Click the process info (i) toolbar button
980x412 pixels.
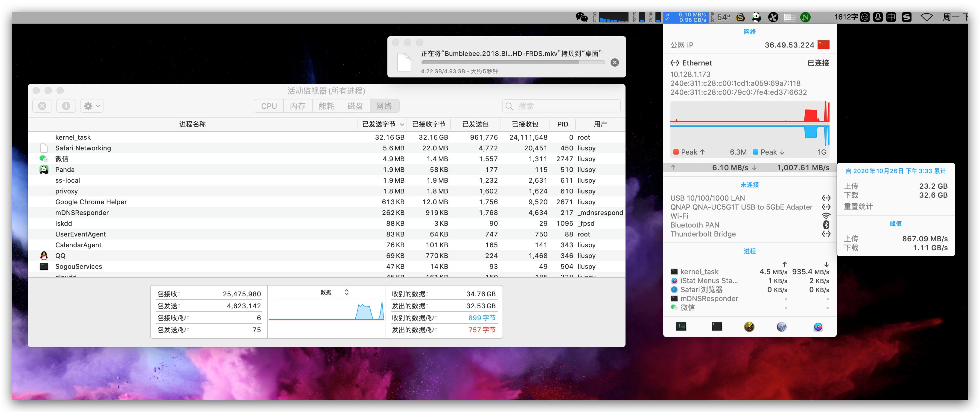(x=66, y=106)
